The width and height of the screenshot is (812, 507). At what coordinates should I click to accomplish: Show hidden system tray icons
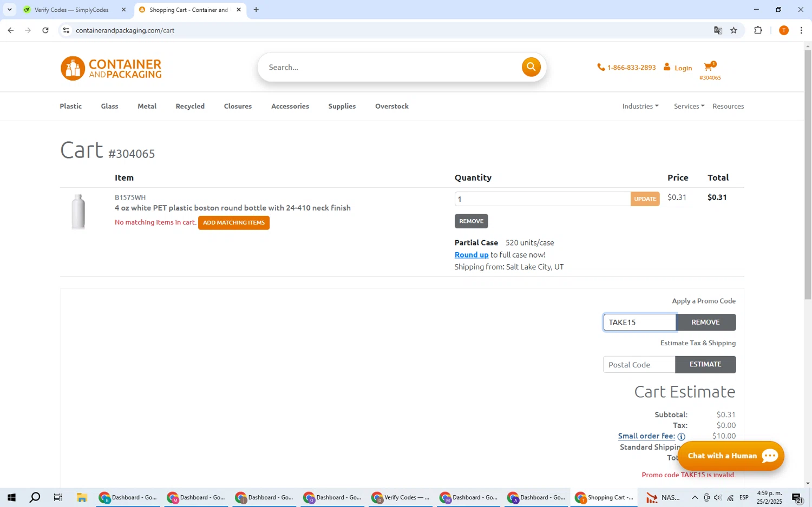click(x=695, y=497)
